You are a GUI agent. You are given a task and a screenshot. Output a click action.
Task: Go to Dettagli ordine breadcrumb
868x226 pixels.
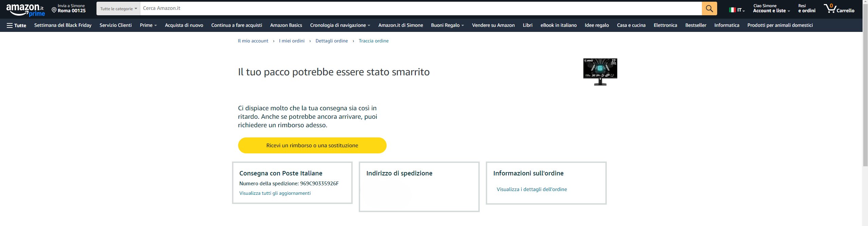point(332,41)
